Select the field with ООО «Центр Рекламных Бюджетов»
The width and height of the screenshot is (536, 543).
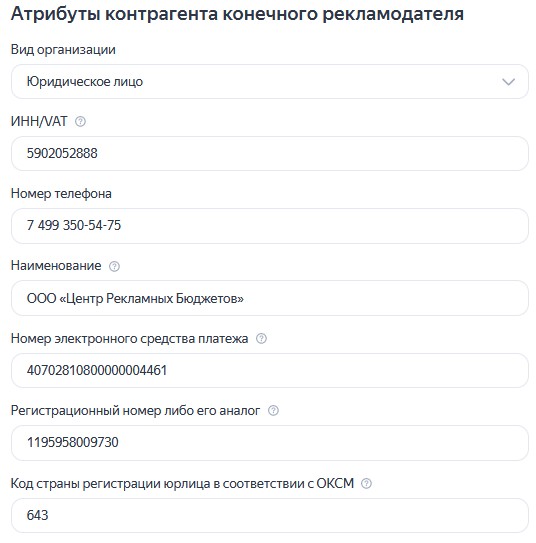[270, 298]
